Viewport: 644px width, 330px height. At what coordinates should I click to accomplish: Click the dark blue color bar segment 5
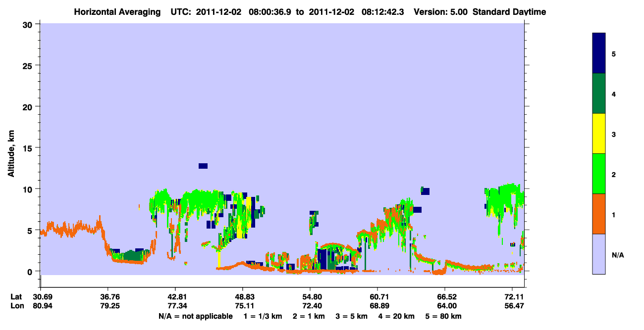pos(598,53)
